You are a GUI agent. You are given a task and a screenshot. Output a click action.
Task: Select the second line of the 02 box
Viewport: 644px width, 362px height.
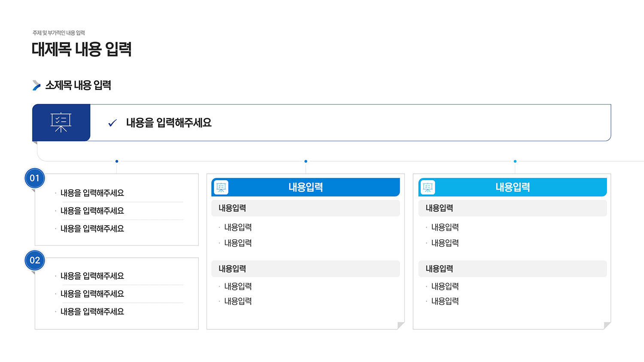[92, 294]
